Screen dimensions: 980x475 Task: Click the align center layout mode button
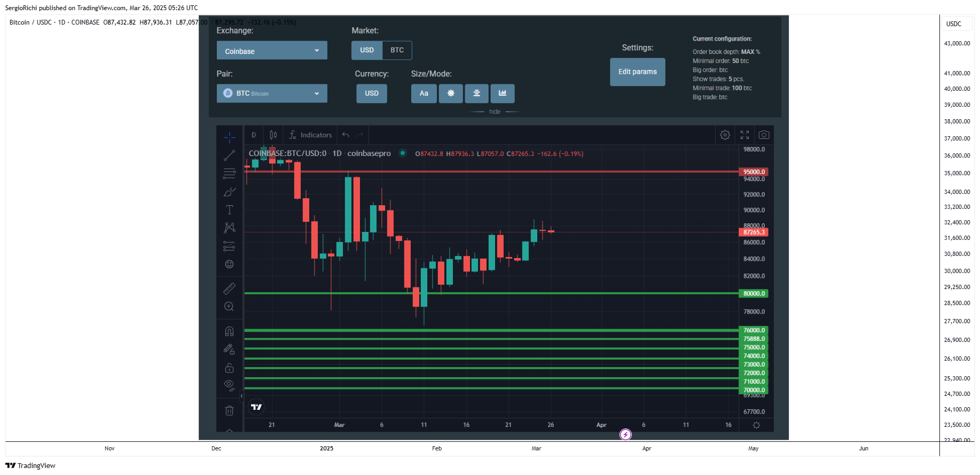477,94
